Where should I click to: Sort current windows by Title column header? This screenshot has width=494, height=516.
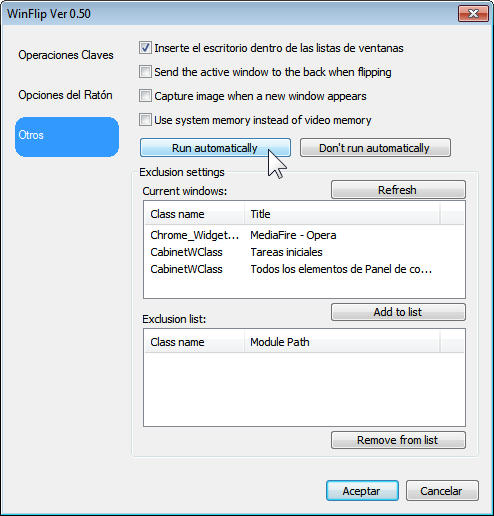[342, 214]
